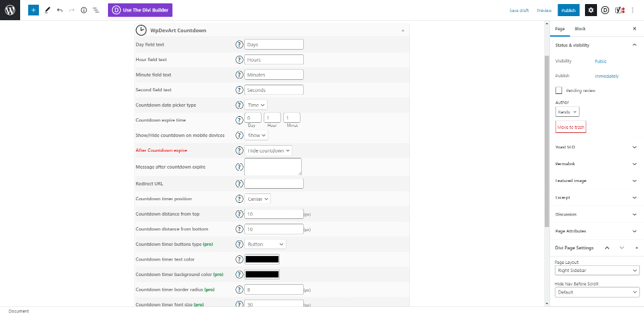
Task: Click Use The Divi Builder button
Action: coord(140,10)
